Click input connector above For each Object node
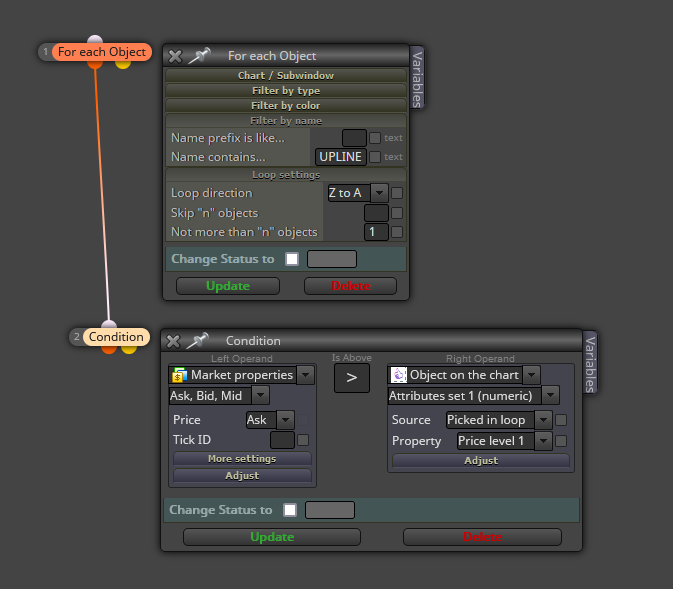This screenshot has width=673, height=589. click(95, 39)
